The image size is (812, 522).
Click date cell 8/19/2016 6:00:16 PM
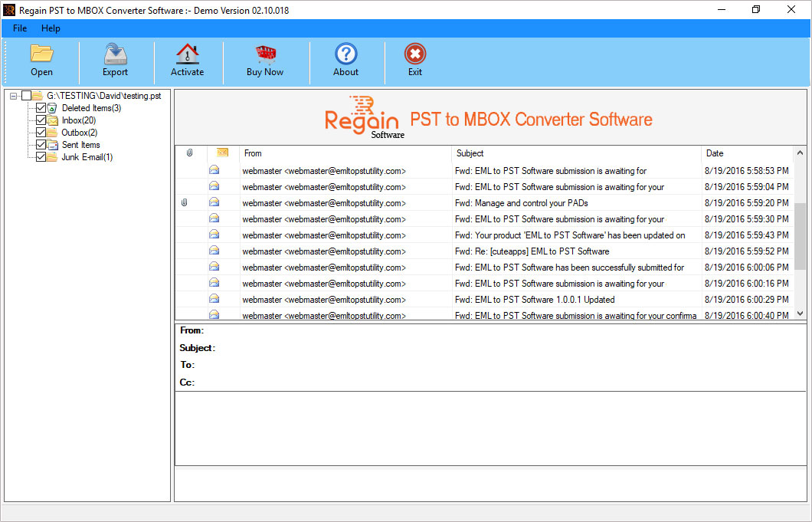point(746,284)
